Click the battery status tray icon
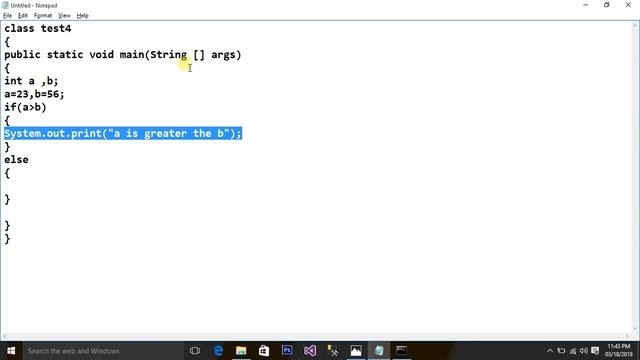This screenshot has height=360, width=640. 561,351
